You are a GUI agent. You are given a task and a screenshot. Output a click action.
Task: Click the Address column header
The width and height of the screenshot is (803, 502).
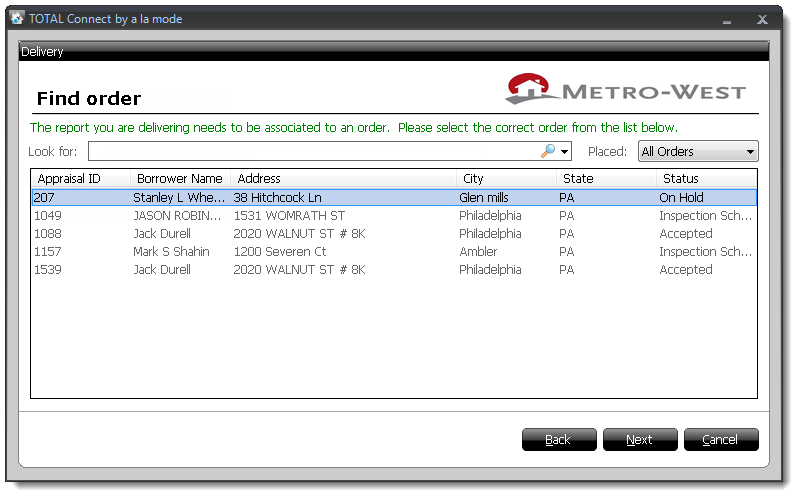click(x=343, y=179)
